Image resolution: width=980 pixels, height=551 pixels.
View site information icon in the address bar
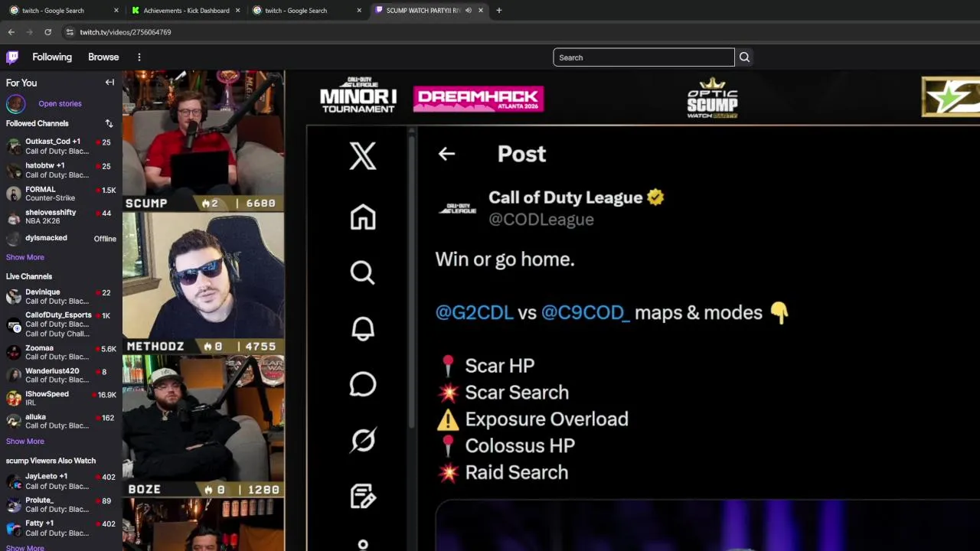click(70, 32)
